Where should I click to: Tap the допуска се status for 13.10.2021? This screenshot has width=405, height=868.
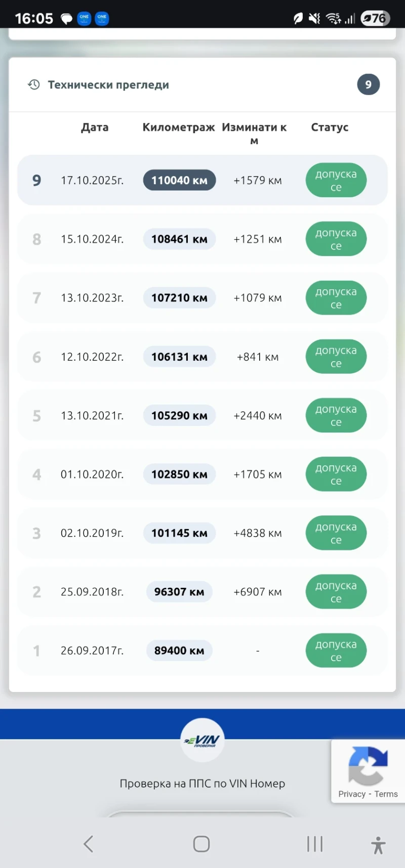click(x=336, y=416)
